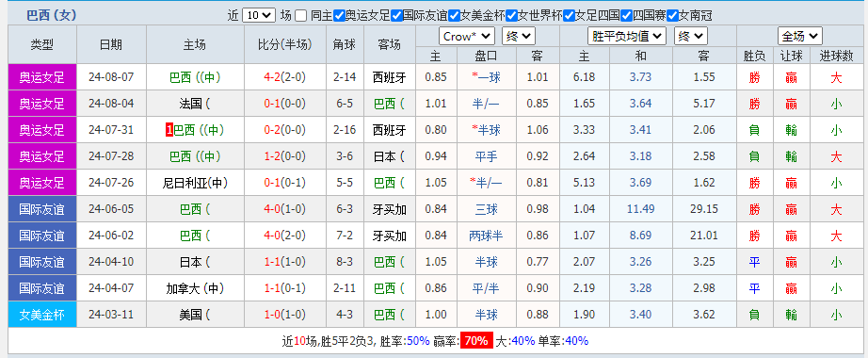
Task: Open the Crow* company dropdown
Action: click(x=467, y=37)
